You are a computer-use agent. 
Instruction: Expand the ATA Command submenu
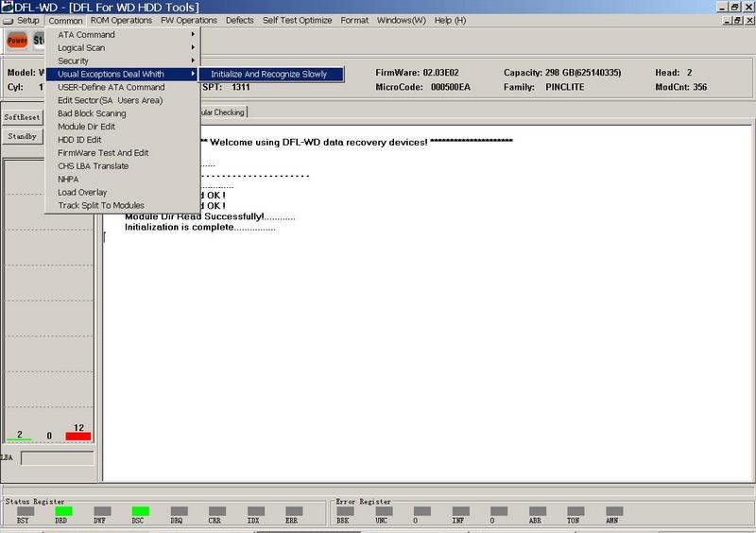click(123, 35)
